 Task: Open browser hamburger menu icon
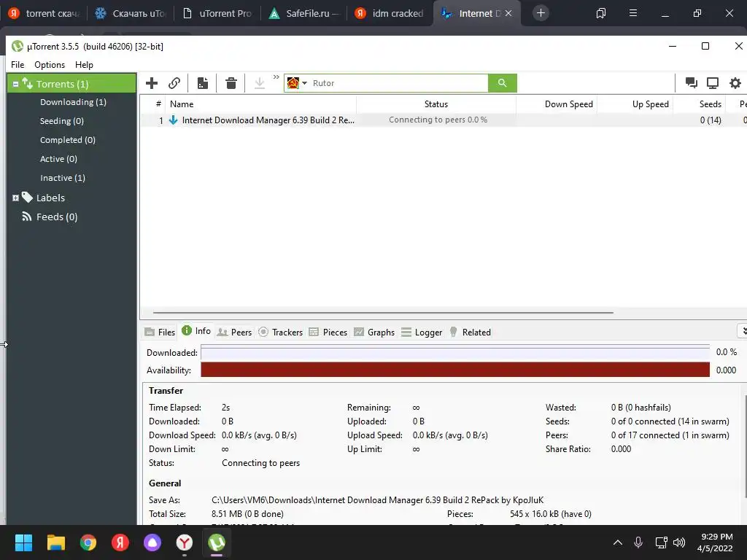633,13
